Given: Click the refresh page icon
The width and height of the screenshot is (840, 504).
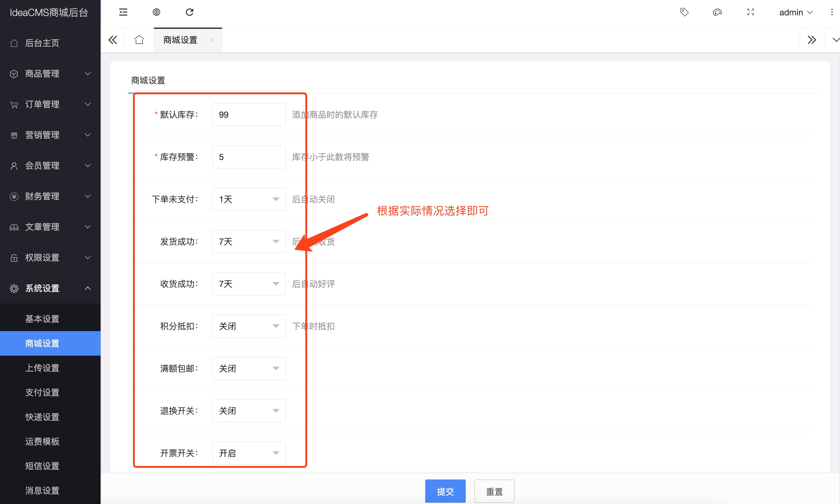Looking at the screenshot, I should pos(190,12).
